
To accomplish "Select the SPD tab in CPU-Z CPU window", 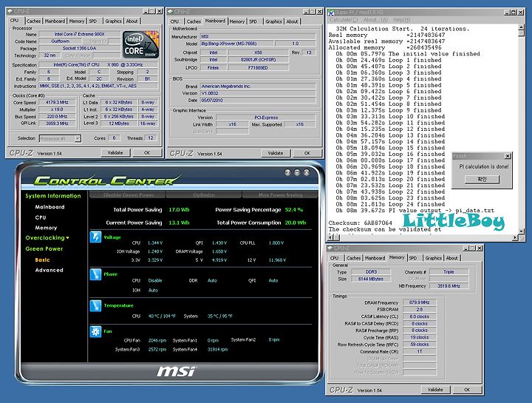I will tap(93, 21).
